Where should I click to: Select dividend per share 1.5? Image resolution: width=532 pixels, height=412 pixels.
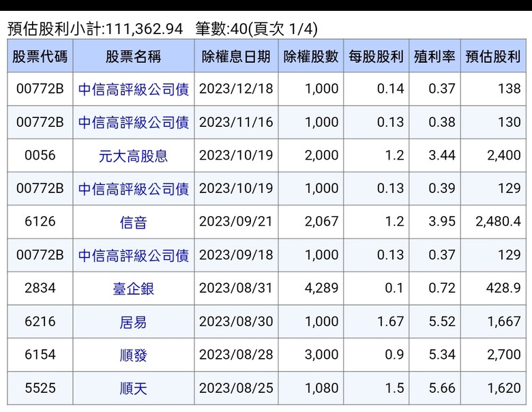tap(395, 387)
